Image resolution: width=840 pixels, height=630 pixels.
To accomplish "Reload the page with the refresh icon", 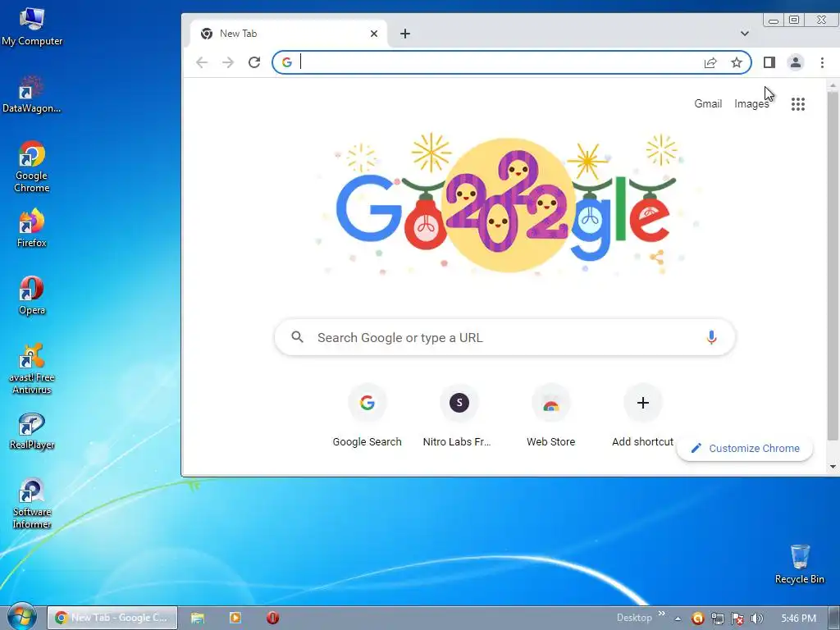I will tap(254, 62).
